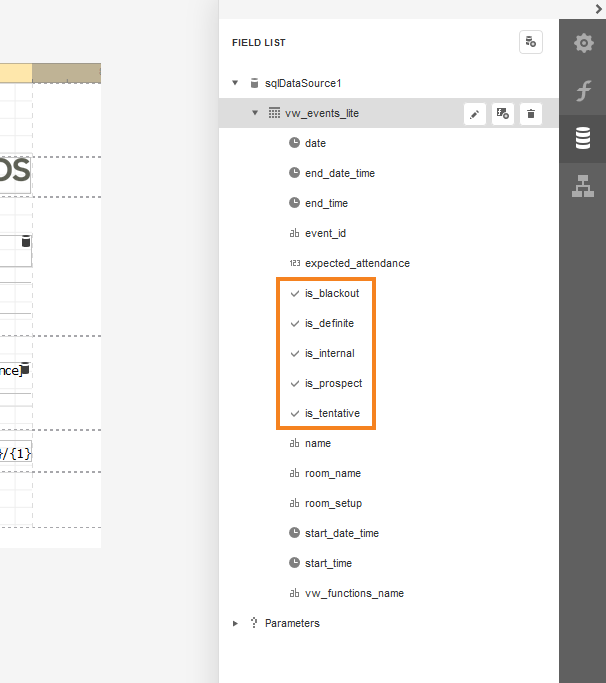Select the expected_attendance field
The image size is (606, 683).
click(x=357, y=264)
